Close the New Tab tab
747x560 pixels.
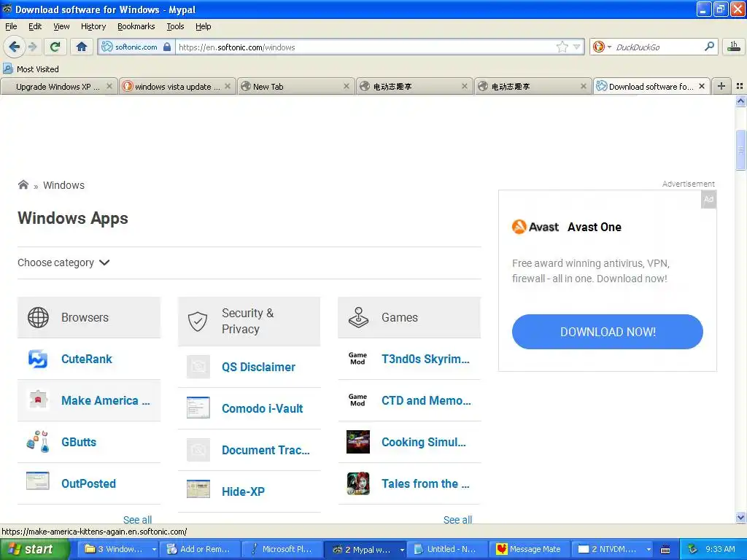(x=347, y=86)
